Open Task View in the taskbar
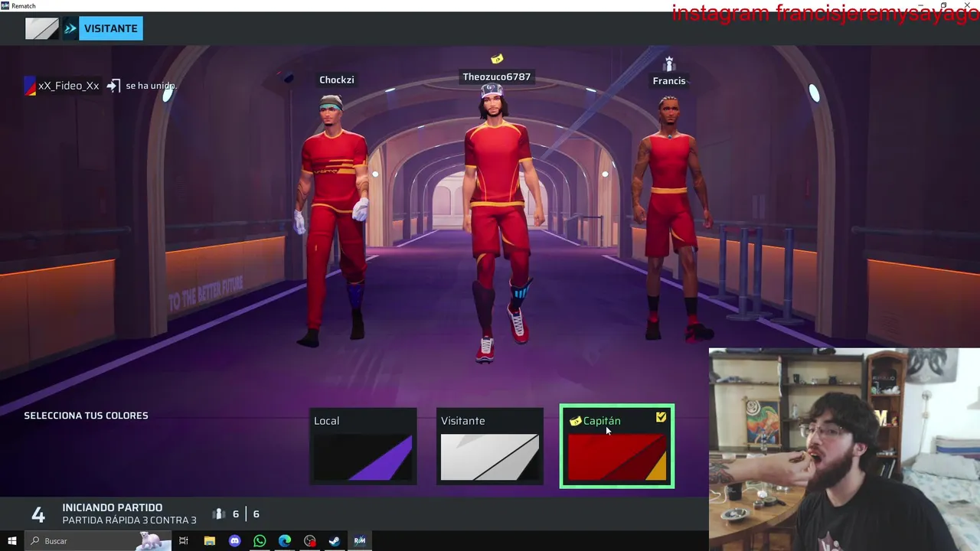 (184, 541)
